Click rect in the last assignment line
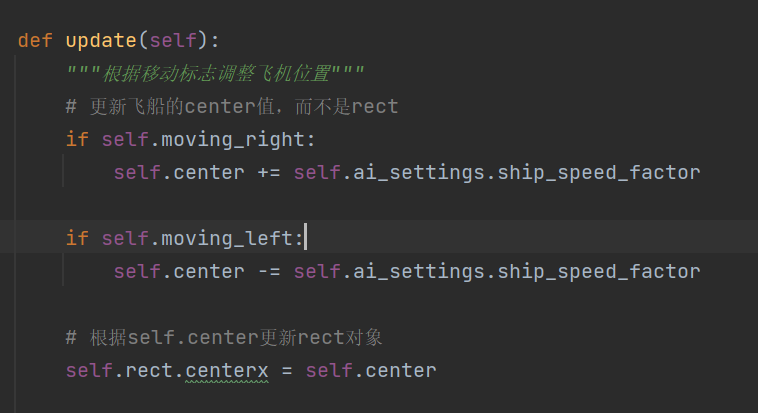This screenshot has width=758, height=413. click(x=149, y=371)
